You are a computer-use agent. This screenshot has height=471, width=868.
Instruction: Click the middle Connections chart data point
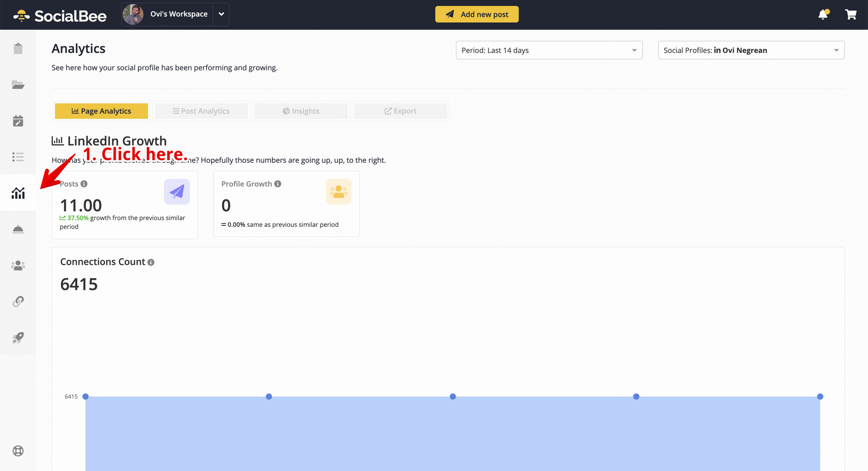pyautogui.click(x=453, y=396)
